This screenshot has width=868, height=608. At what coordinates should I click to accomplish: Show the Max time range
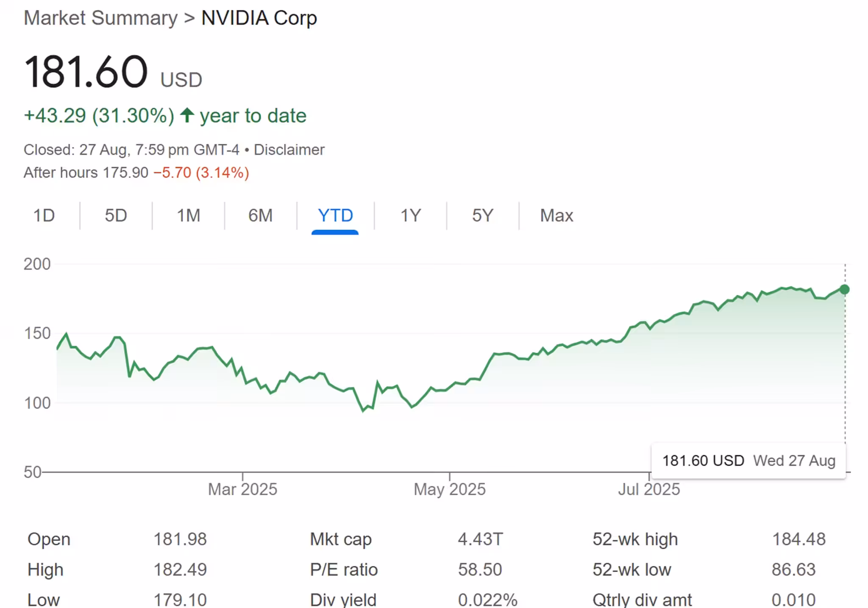coord(556,215)
